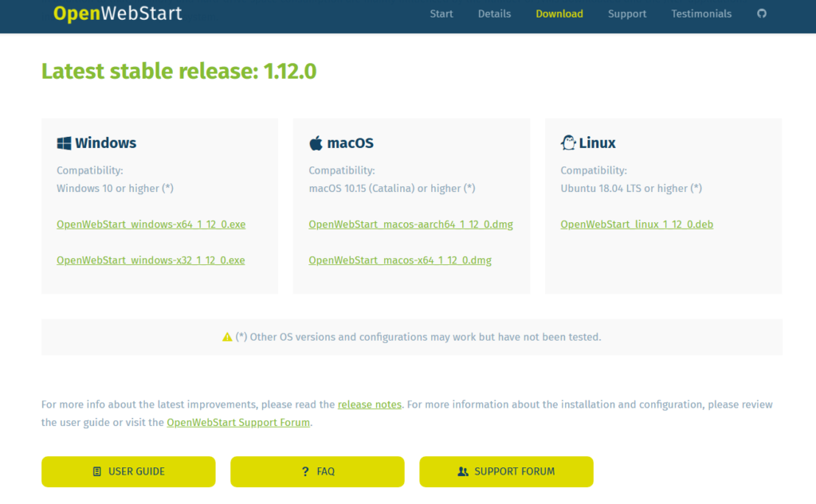
Task: Click the Linux penguin icon
Action: [x=568, y=143]
